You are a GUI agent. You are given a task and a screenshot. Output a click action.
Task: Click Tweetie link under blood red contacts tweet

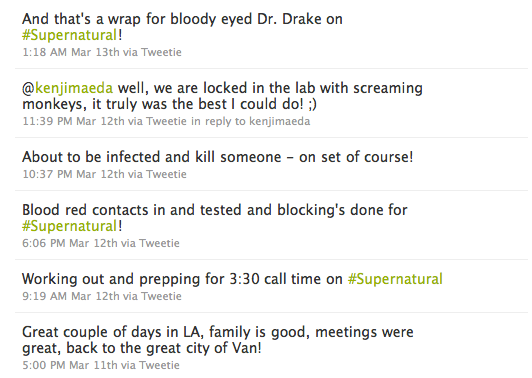click(x=159, y=243)
